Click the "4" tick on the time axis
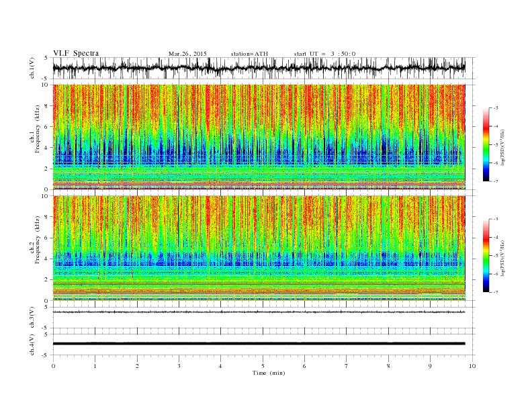This screenshot has height=411, width=532. pyautogui.click(x=220, y=366)
